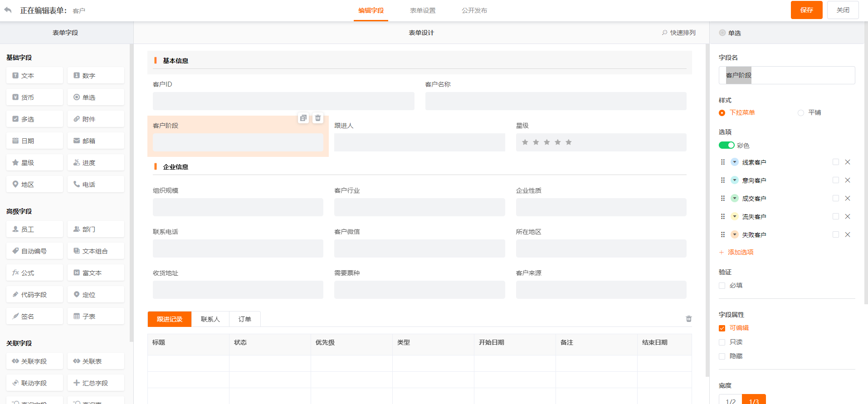Click 添加选项 to add an option

click(x=736, y=252)
